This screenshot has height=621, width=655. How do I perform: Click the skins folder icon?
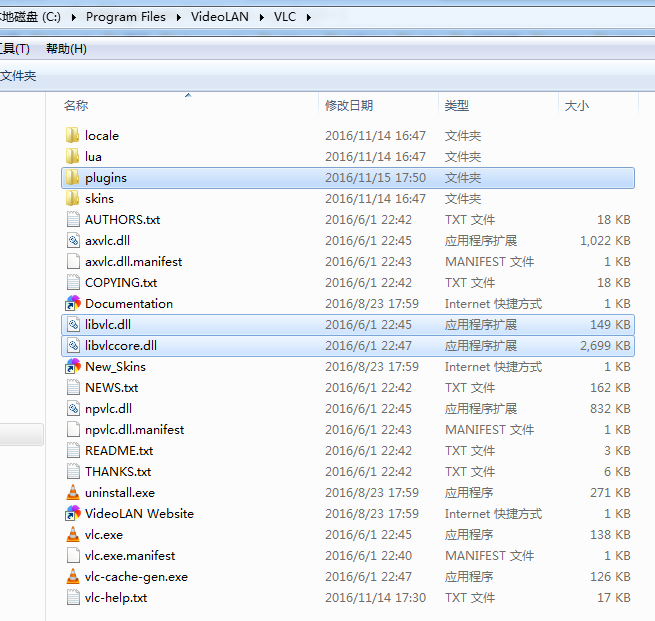point(73,198)
